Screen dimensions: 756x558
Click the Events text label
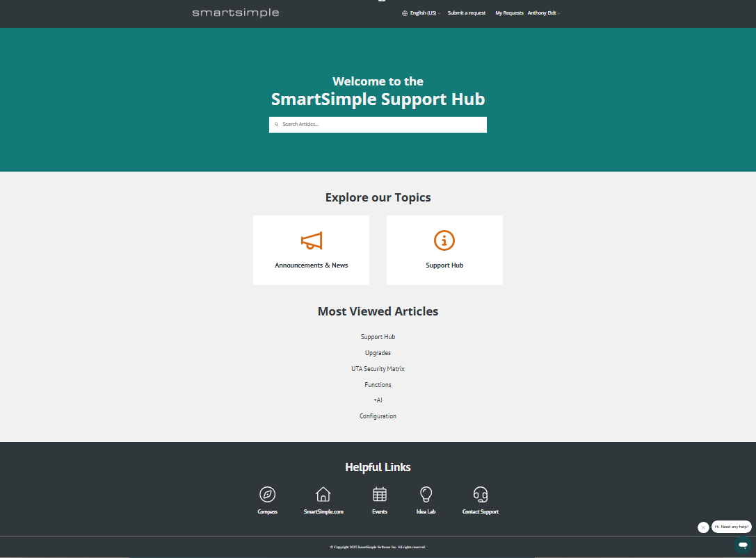click(x=380, y=511)
